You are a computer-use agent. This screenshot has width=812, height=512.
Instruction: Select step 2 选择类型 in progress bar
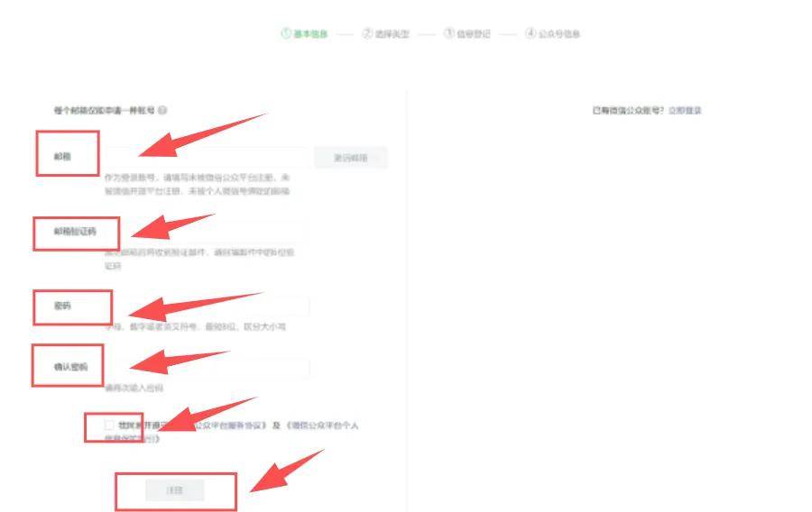coord(386,33)
